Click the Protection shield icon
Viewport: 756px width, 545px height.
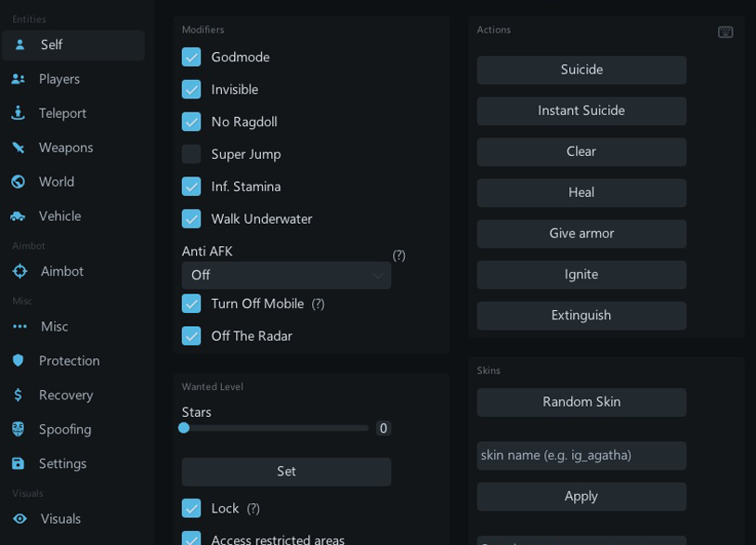pos(19,360)
